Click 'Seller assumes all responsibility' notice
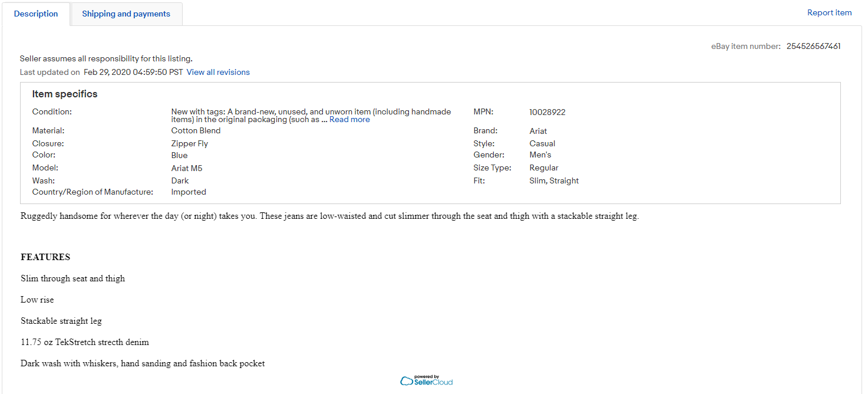 point(106,58)
